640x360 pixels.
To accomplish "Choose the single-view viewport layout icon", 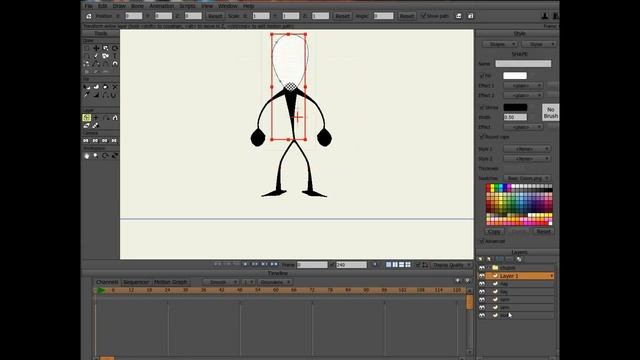I will point(388,265).
